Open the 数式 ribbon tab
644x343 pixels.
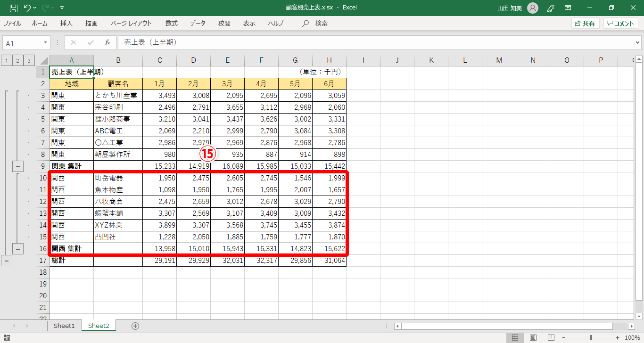(172, 23)
